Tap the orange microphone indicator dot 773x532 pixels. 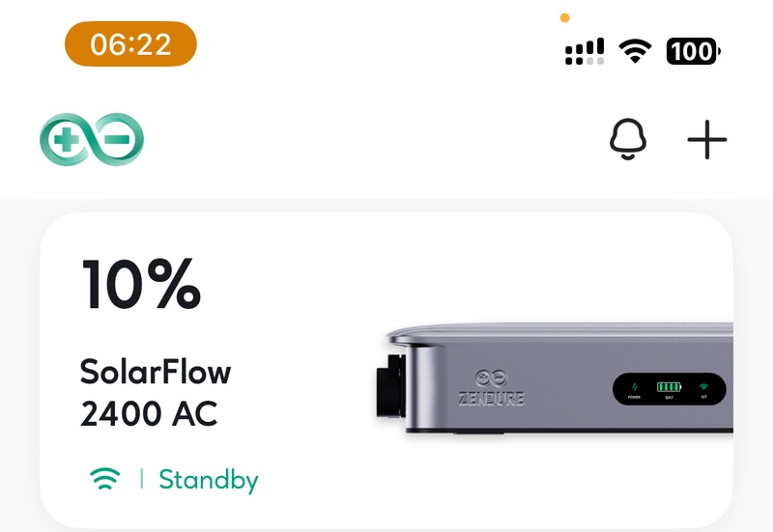coord(565,18)
